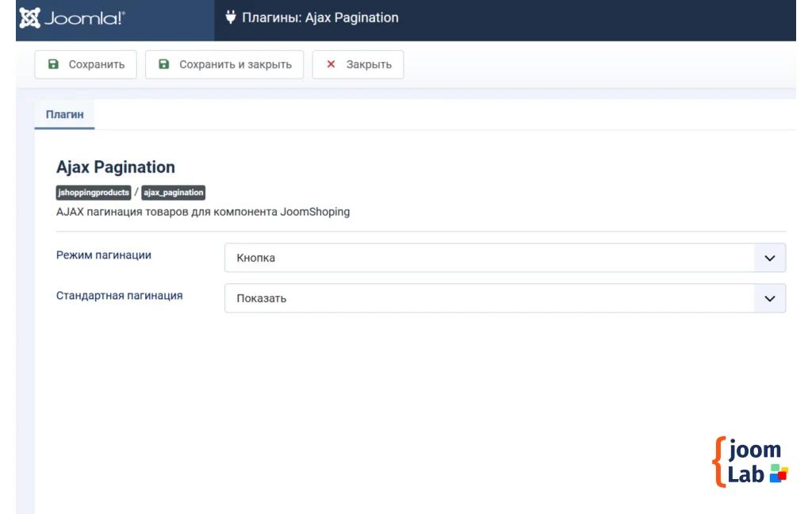Click the green save icon on Сохранить
Image resolution: width=812 pixels, height=514 pixels.
[53, 63]
